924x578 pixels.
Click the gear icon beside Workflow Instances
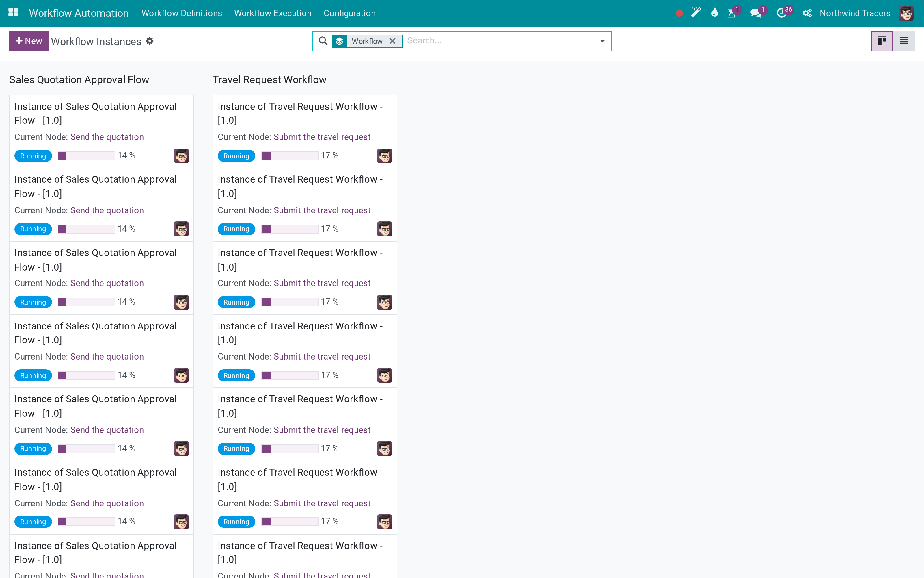150,41
